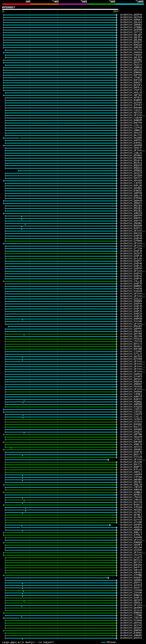Select hit label UniRef100_B2VVR8
The width and height of the screenshot is (146, 644).
pyautogui.click(x=131, y=359)
